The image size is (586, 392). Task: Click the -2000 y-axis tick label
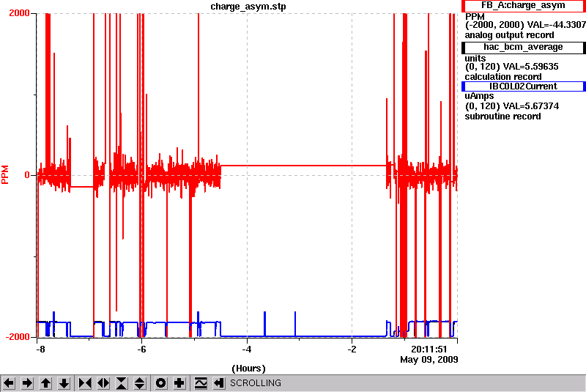point(18,337)
